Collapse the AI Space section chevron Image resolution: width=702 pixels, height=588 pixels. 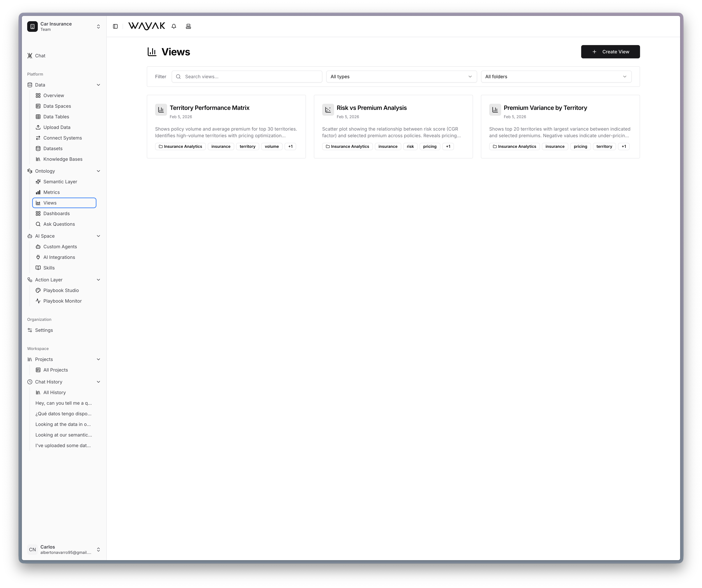(x=98, y=236)
